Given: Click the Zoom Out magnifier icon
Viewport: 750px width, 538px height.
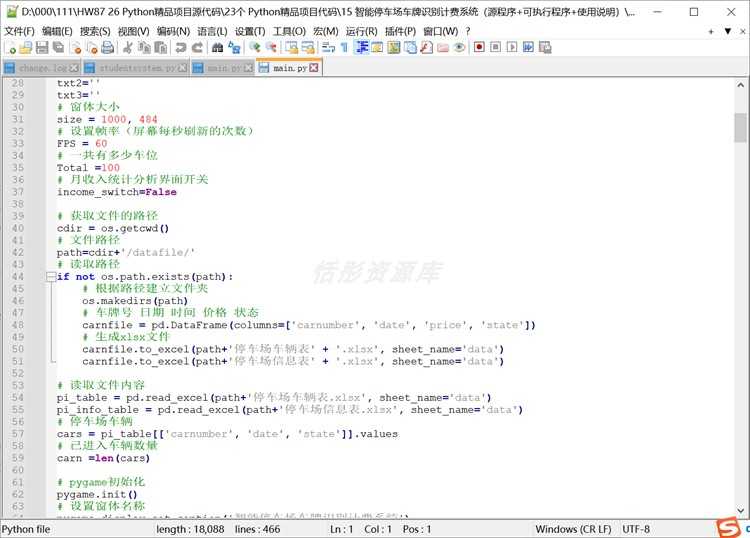Looking at the screenshot, I should coord(271,47).
